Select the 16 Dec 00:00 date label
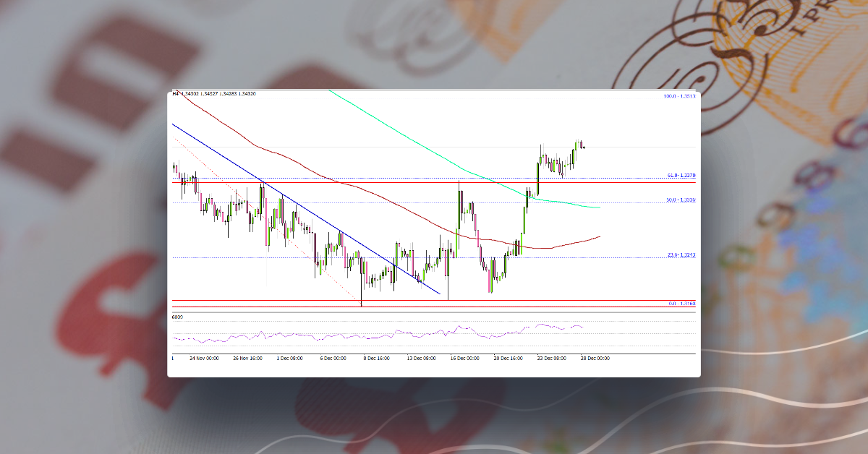Image resolution: width=868 pixels, height=454 pixels. click(465, 356)
